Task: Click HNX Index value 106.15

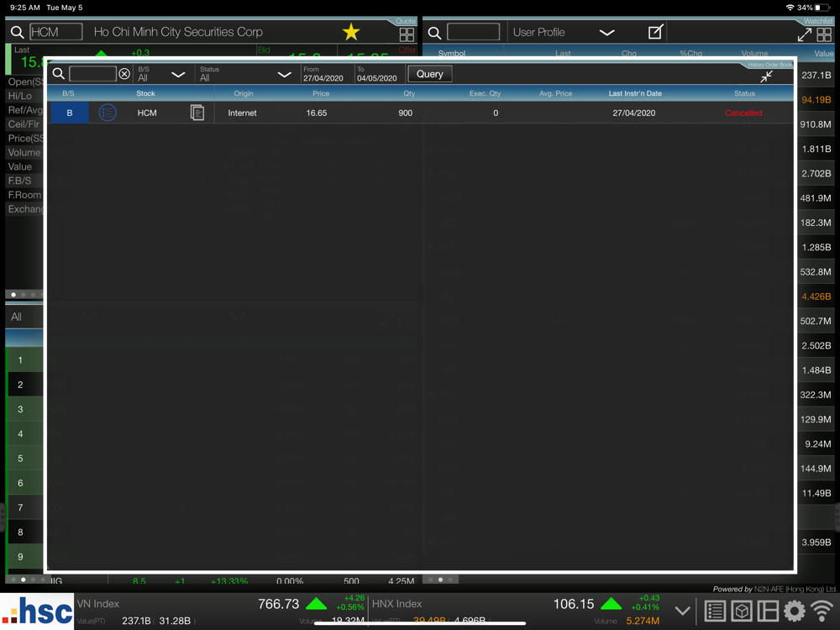Action: (573, 604)
